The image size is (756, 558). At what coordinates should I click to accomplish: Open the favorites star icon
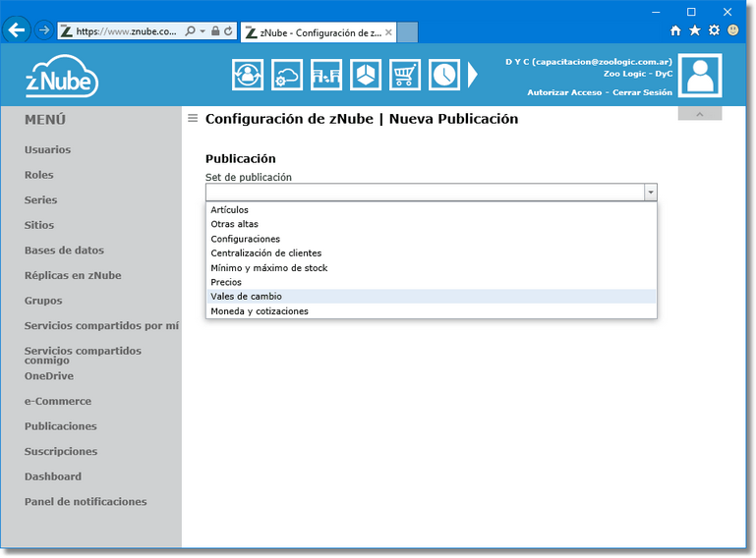695,30
